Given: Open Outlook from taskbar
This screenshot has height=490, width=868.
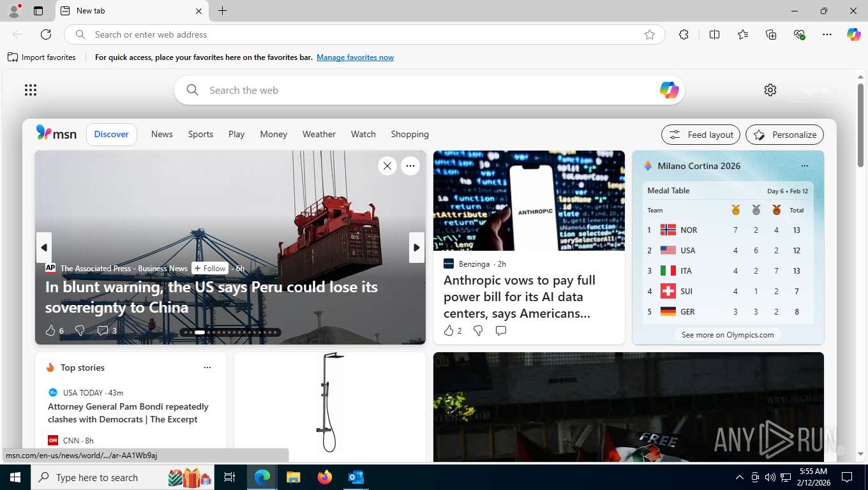Looking at the screenshot, I should point(355,477).
